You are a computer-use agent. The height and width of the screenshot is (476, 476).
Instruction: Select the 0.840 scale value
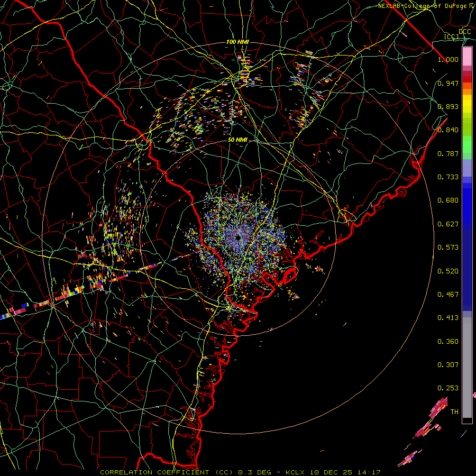click(x=448, y=130)
